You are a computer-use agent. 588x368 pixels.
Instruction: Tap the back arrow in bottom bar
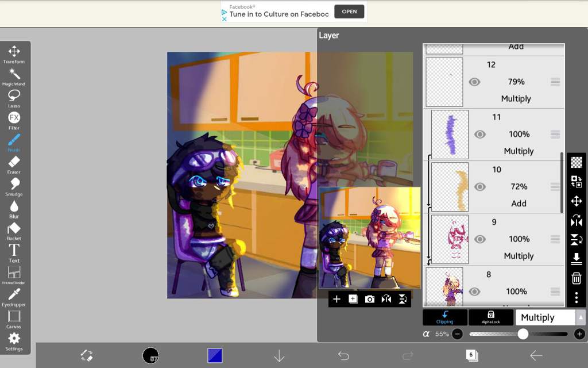coord(536,355)
